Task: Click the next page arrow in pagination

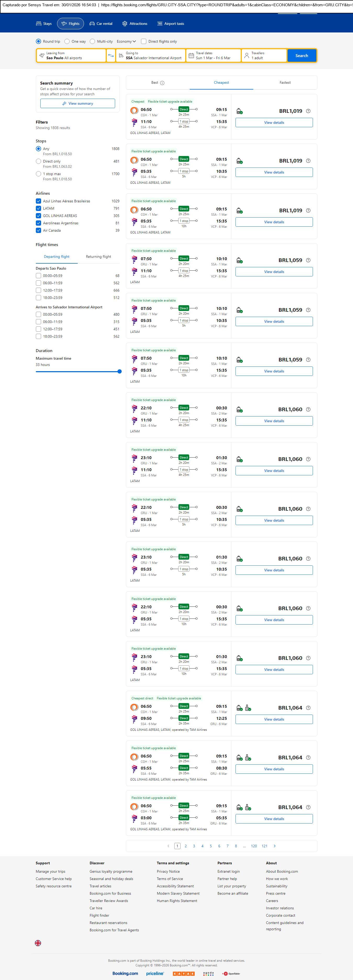Action: tap(275, 846)
